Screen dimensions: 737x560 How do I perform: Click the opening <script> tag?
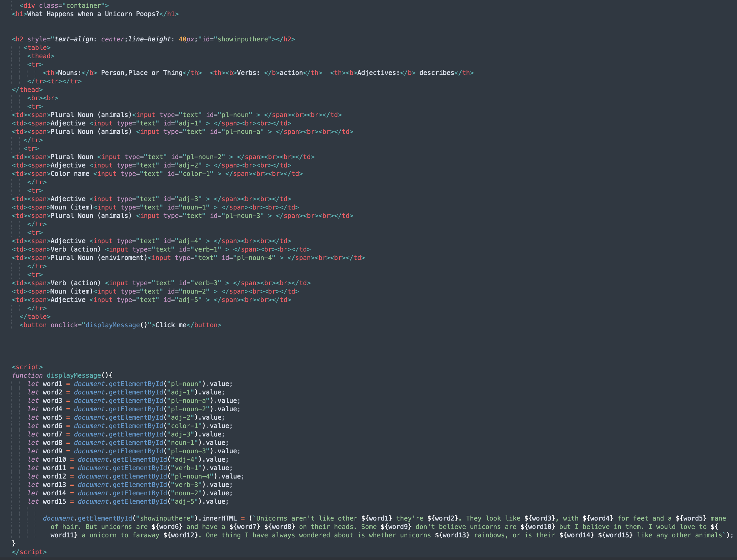27,367
